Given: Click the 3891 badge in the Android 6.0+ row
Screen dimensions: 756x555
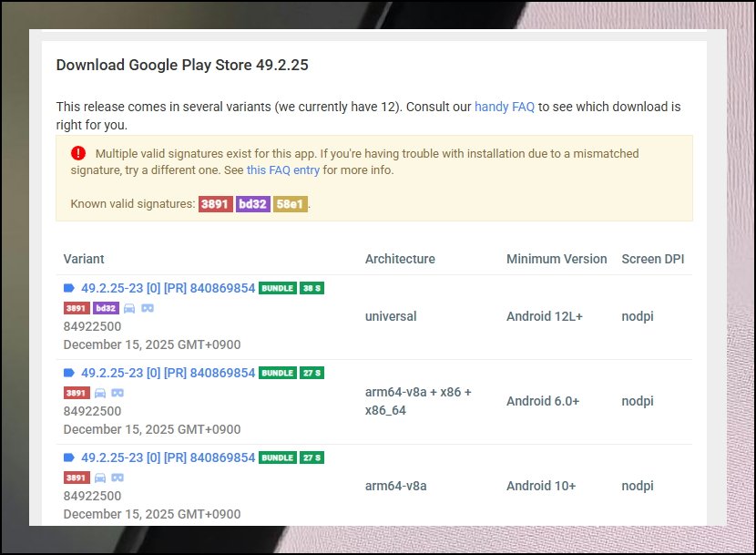Looking at the screenshot, I should (x=77, y=393).
